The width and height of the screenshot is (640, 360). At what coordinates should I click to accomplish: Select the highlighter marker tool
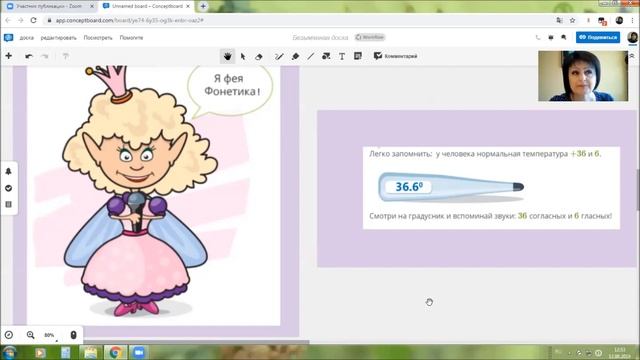295,56
